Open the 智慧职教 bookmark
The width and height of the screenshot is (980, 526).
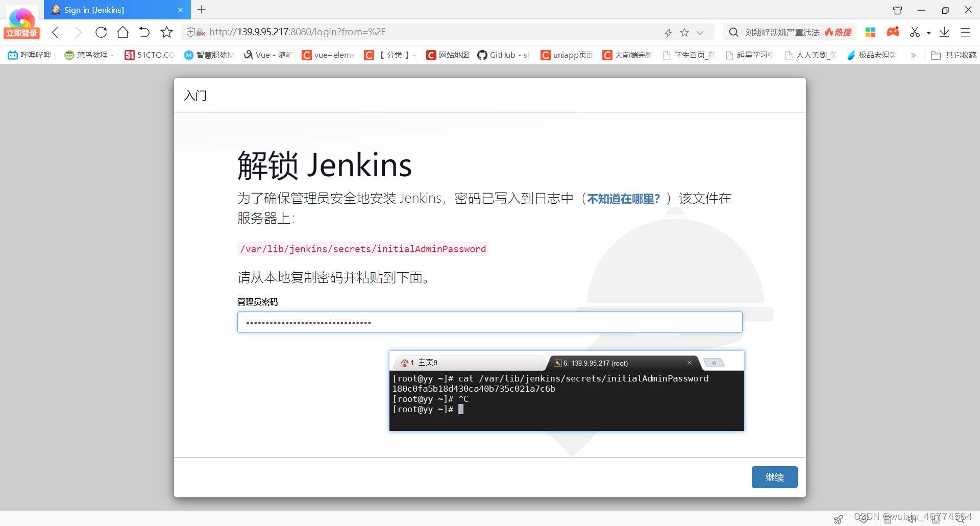pyautogui.click(x=209, y=55)
